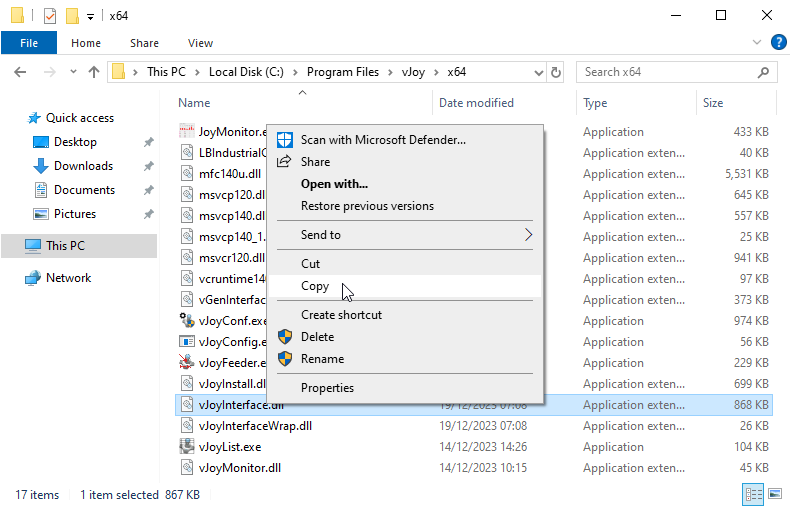Click the vJoyMonitor.dll file icon
Image resolution: width=791 pixels, height=507 pixels.
187,468
